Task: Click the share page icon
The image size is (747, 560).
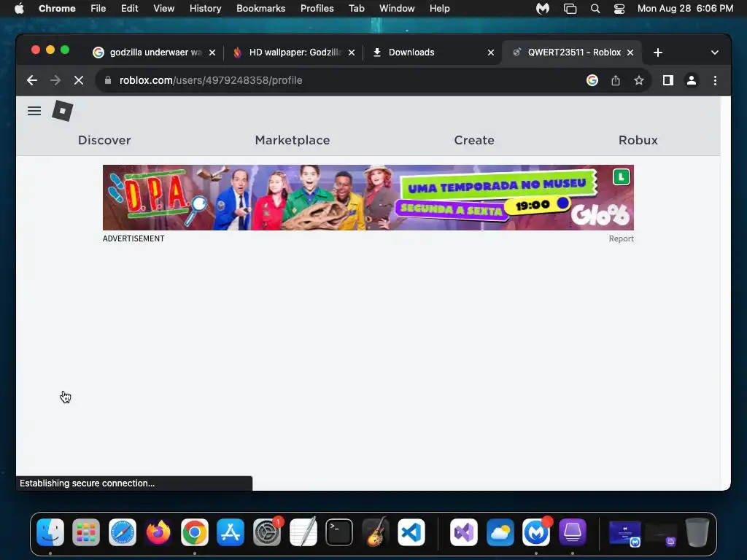Action: [616, 80]
